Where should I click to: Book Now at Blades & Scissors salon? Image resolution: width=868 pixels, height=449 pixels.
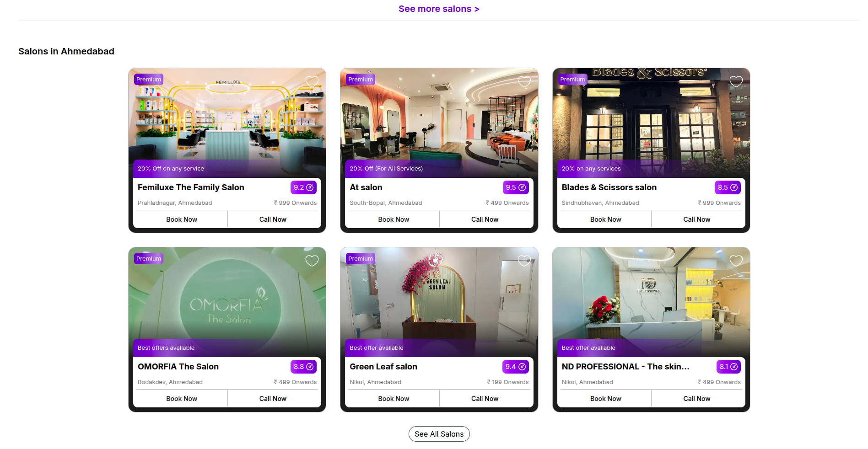tap(606, 219)
